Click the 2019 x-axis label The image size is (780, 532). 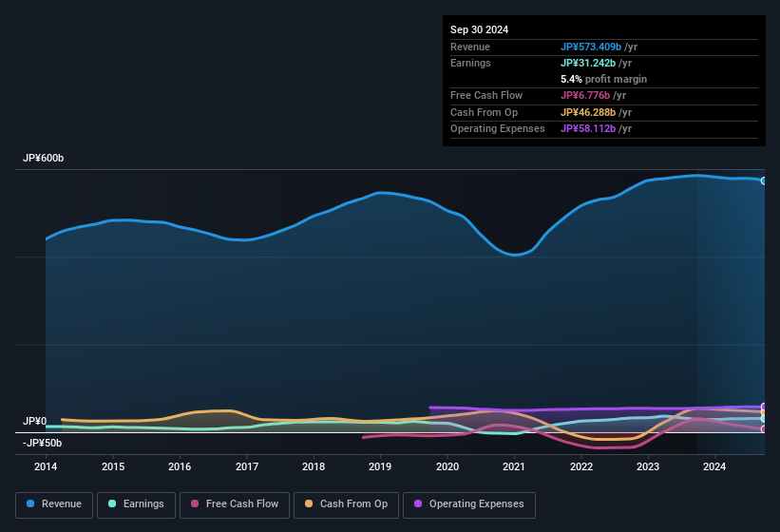click(x=380, y=466)
